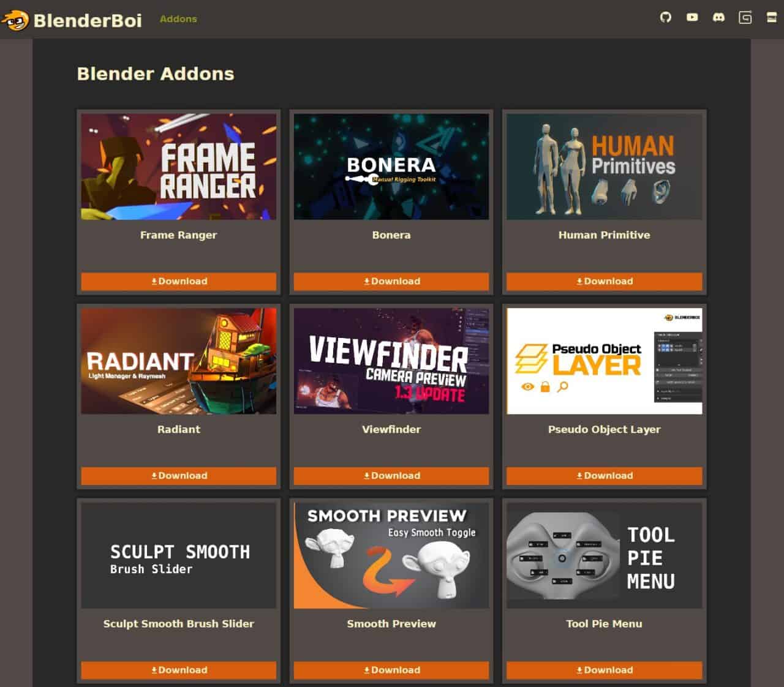Open the GitHub icon link
This screenshot has width=784, height=687.
pyautogui.click(x=666, y=18)
